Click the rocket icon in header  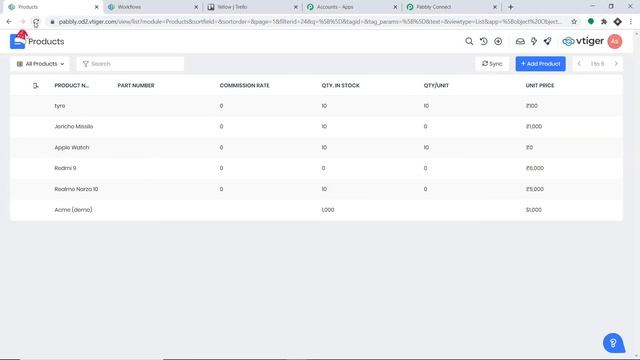pos(548,41)
